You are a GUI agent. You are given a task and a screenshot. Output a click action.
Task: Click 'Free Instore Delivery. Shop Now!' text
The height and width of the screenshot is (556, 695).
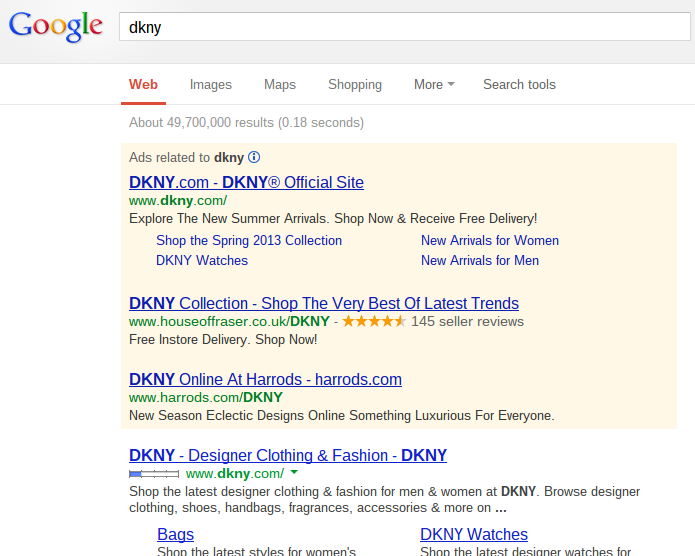(223, 340)
